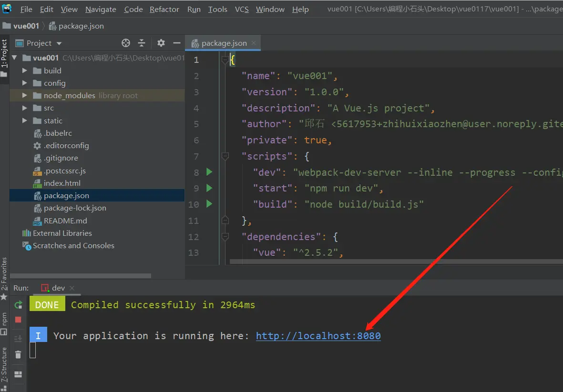Click line number 13 in the gutter
563x392 pixels.
(x=194, y=252)
